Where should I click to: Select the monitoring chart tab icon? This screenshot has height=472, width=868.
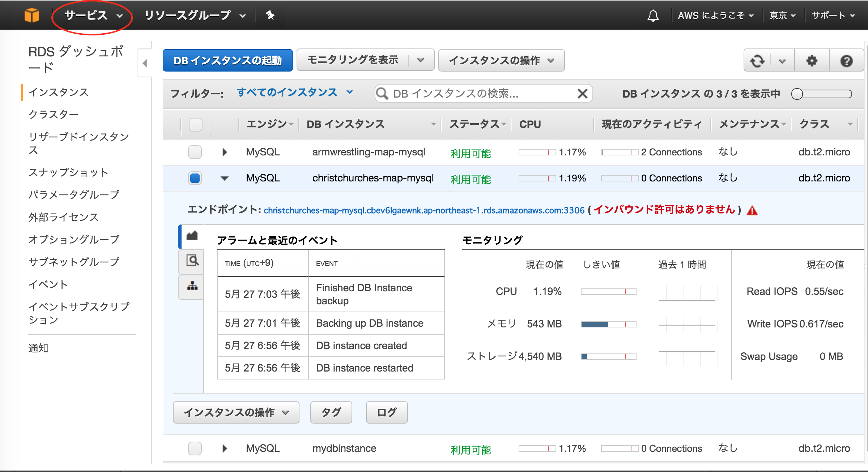pos(191,235)
